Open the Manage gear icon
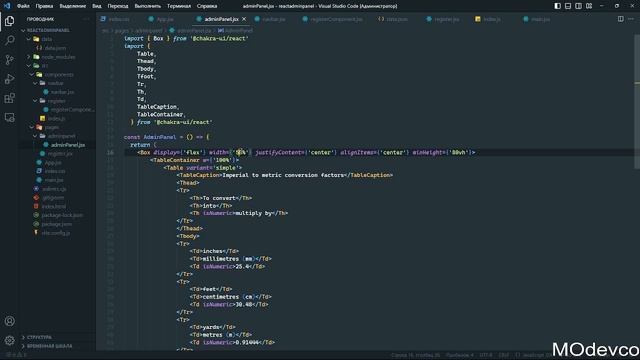Screen dimensions: 640x360 coord(9,340)
